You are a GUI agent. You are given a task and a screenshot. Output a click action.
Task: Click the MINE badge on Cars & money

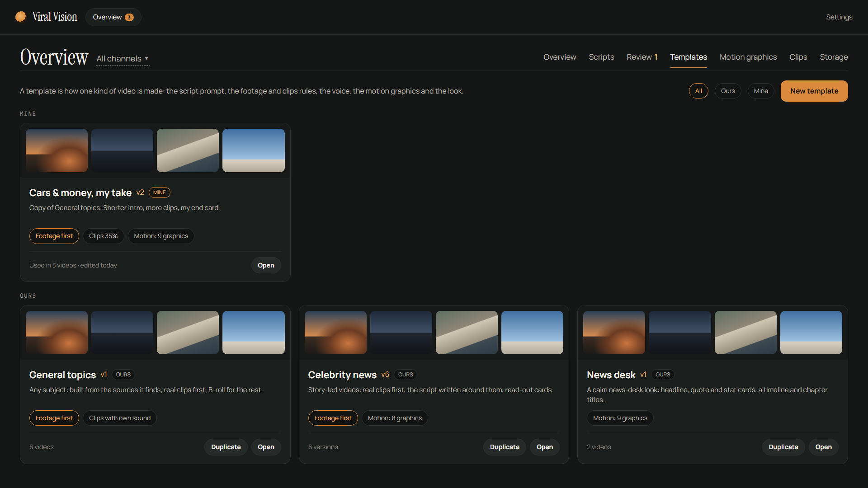click(160, 192)
